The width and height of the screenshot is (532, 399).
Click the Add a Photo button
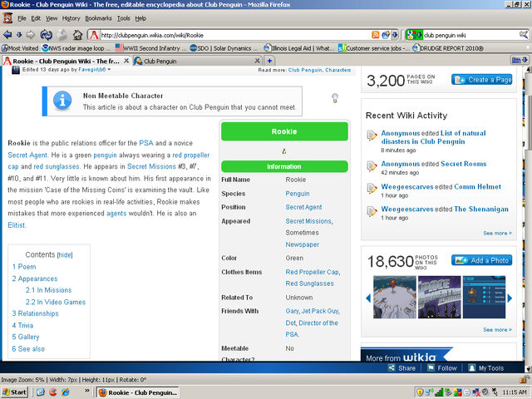(x=481, y=260)
